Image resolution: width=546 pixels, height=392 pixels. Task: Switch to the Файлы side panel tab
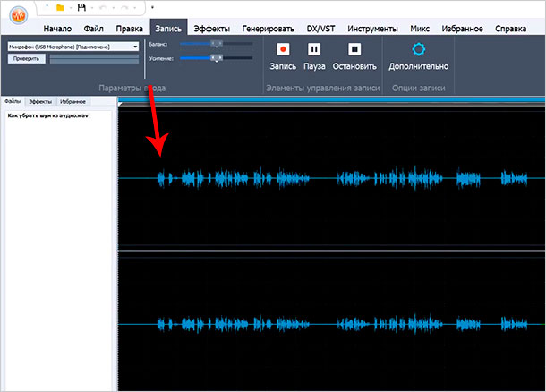coord(13,101)
